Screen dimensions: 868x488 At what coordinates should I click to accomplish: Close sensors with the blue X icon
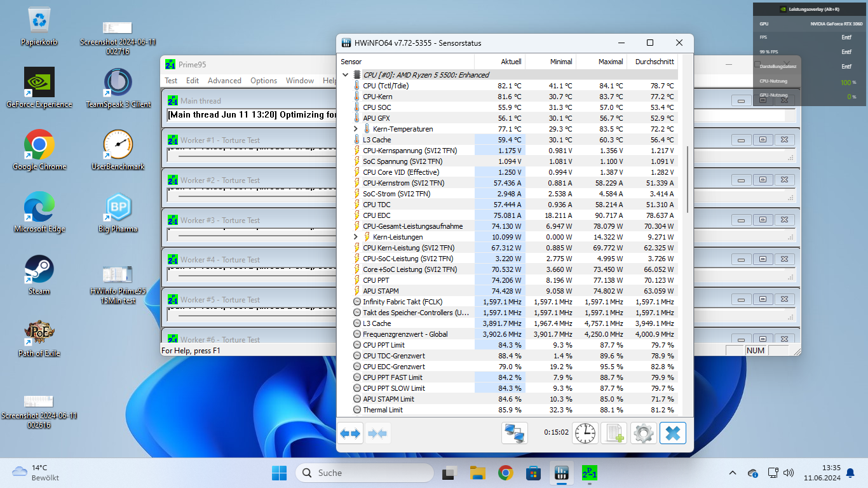point(672,433)
